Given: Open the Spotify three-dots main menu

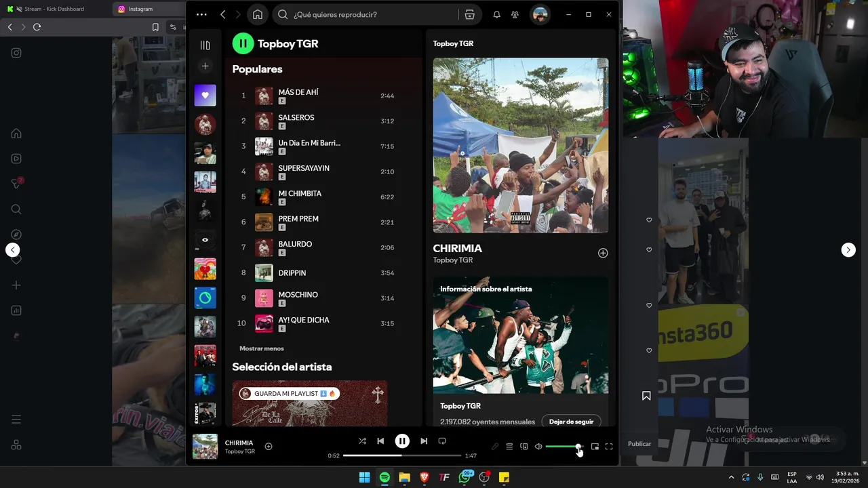Looking at the screenshot, I should (x=201, y=14).
